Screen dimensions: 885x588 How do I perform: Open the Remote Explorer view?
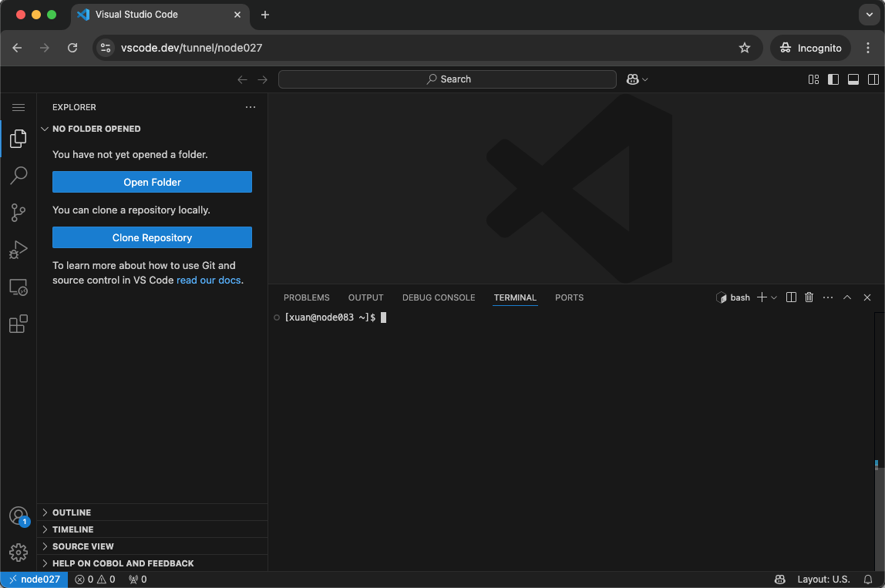pyautogui.click(x=18, y=287)
